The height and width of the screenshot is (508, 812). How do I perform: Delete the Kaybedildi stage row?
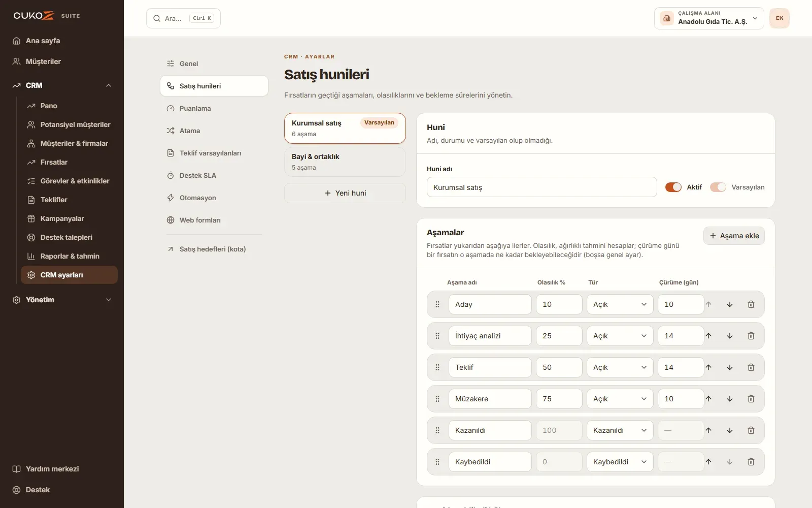click(751, 462)
